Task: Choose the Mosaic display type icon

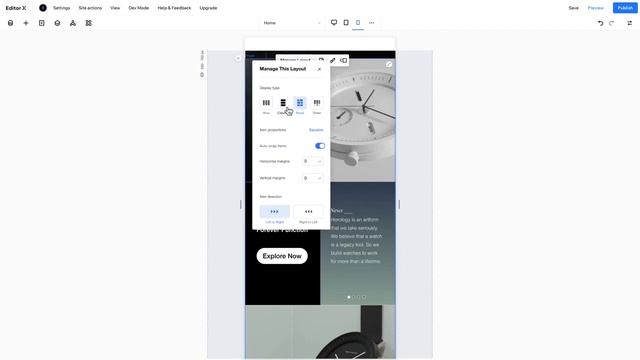Action: coord(300,103)
